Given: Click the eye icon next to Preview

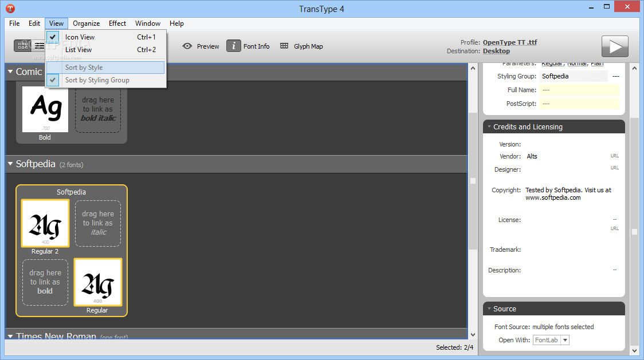Looking at the screenshot, I should (187, 46).
